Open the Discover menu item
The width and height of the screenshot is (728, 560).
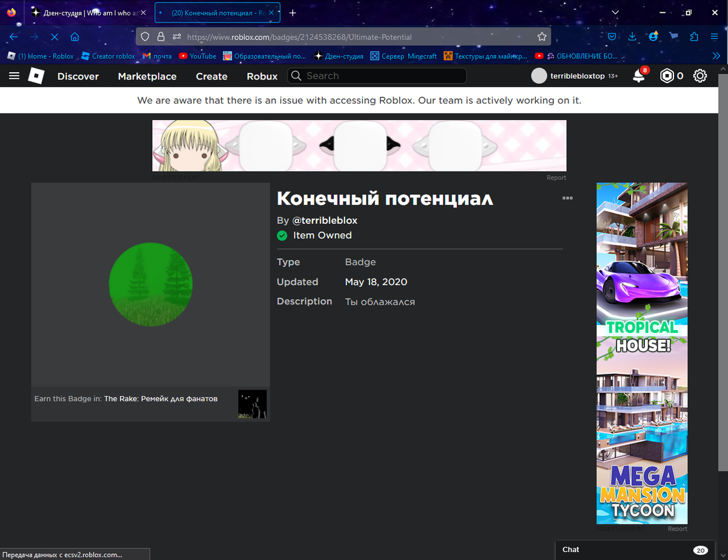(x=78, y=76)
